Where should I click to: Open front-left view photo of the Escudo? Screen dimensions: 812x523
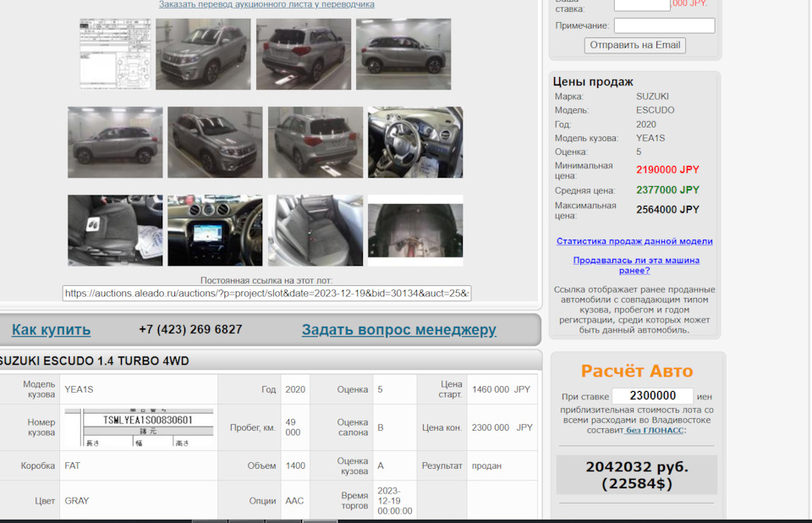pyautogui.click(x=203, y=54)
